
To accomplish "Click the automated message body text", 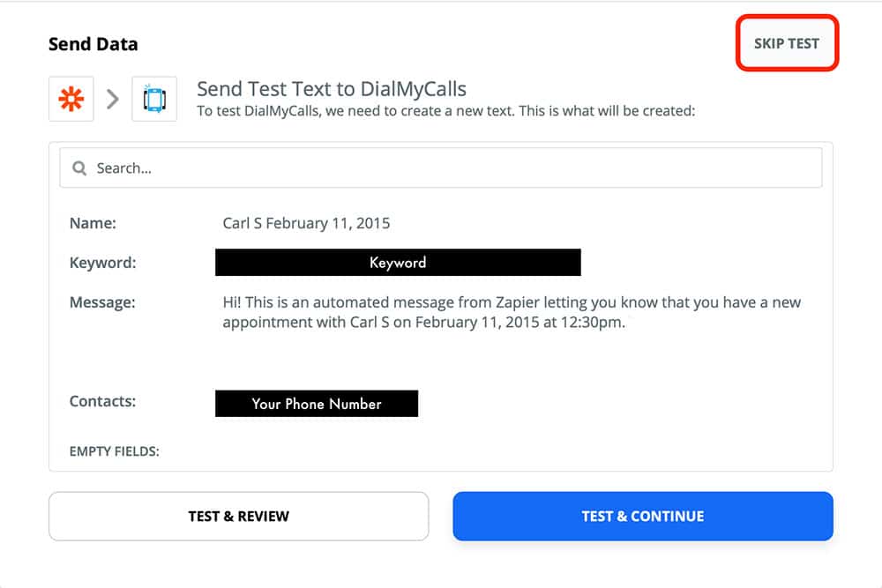I will coord(512,312).
